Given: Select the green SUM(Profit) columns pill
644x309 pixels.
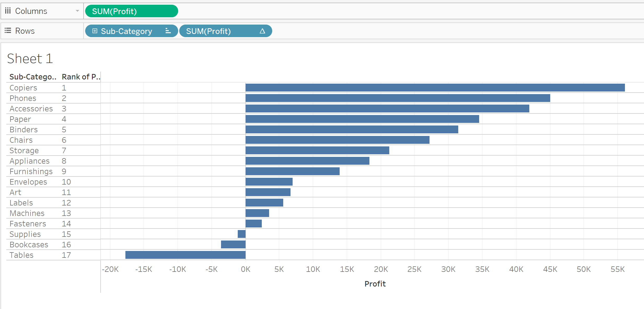Looking at the screenshot, I should 131,11.
